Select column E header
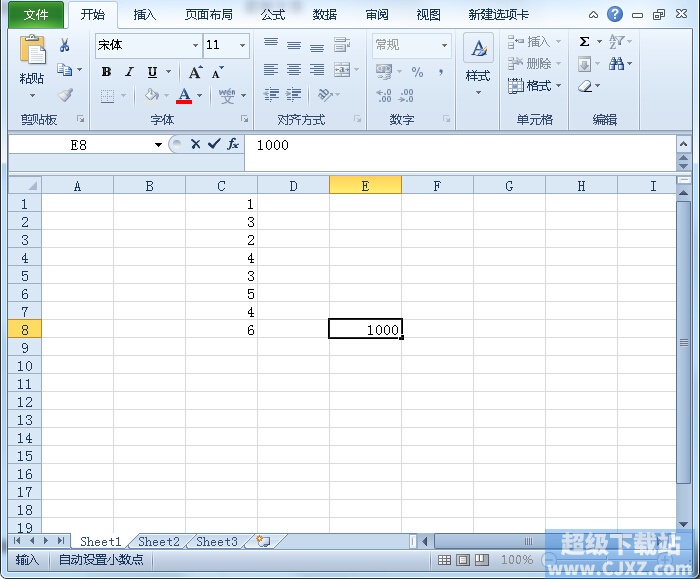Viewport: 700px width, 579px height. click(365, 185)
